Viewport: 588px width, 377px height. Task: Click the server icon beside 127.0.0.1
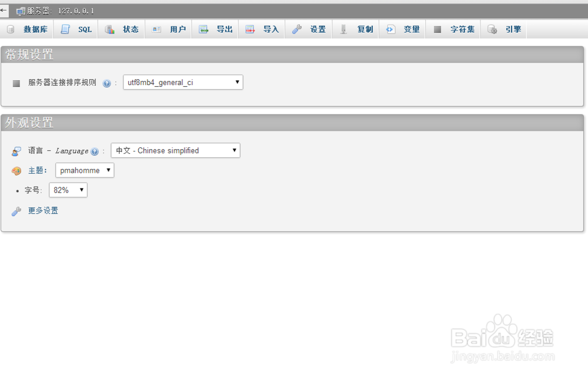coord(21,12)
